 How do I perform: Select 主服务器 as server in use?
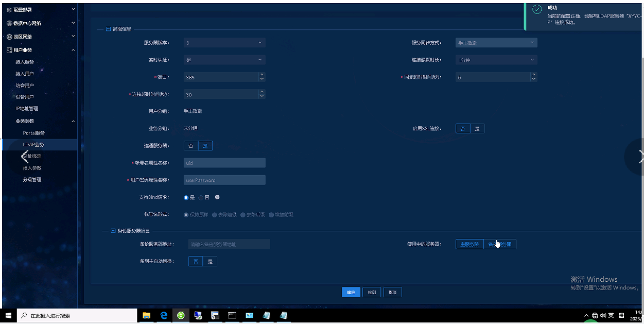pos(469,244)
